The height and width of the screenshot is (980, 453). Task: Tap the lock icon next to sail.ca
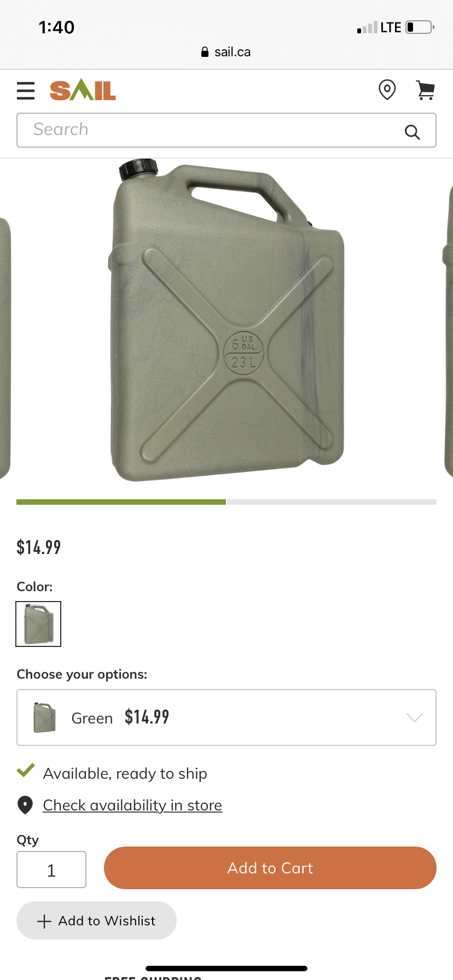coord(205,52)
